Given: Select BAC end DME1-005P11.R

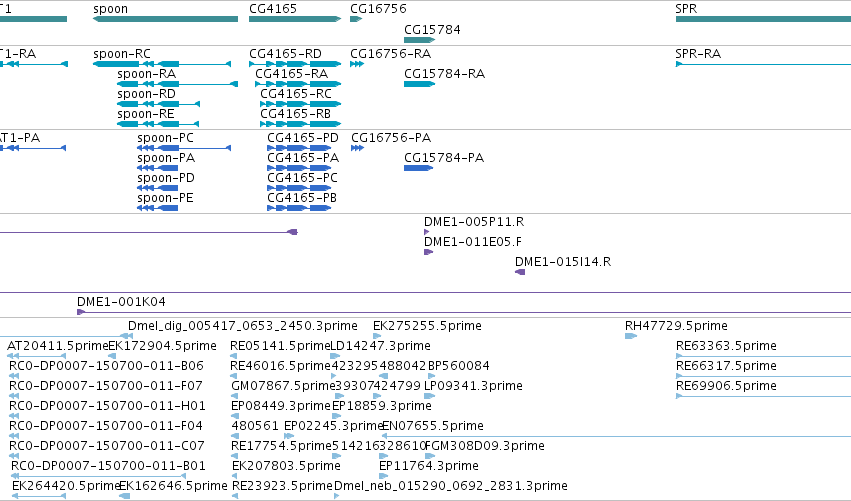Looking at the screenshot, I should click(x=474, y=222).
